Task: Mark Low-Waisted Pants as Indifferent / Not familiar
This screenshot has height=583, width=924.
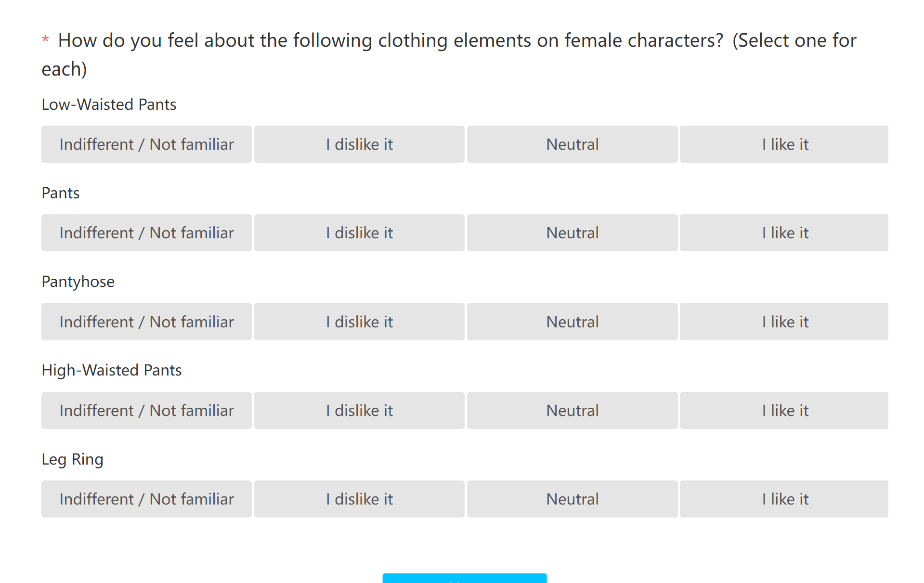Action: click(x=146, y=144)
